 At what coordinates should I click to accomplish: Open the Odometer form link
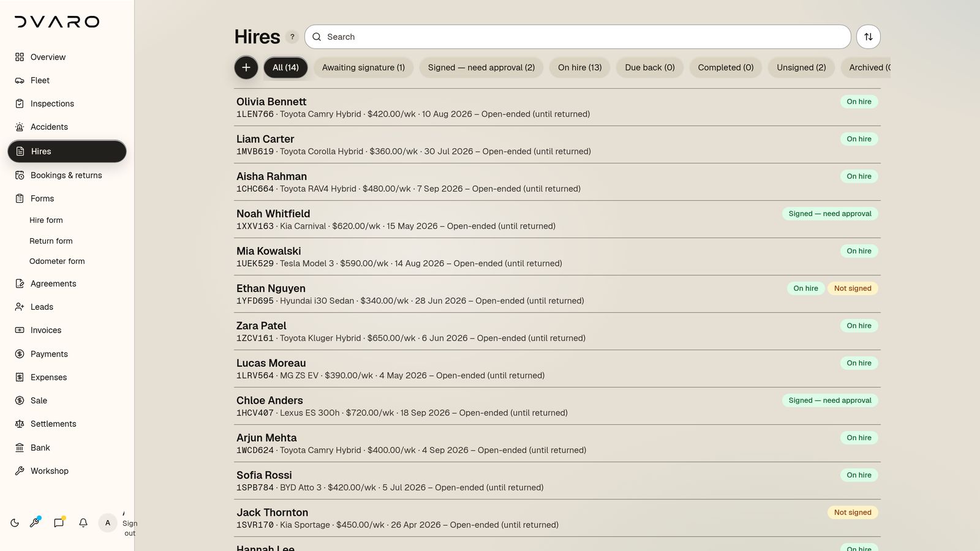point(57,261)
